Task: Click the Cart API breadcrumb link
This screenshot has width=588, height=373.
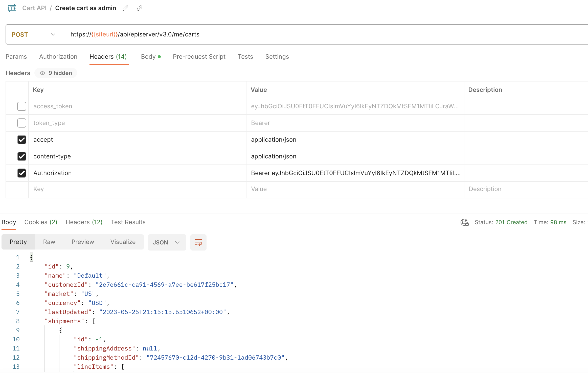Action: point(34,8)
